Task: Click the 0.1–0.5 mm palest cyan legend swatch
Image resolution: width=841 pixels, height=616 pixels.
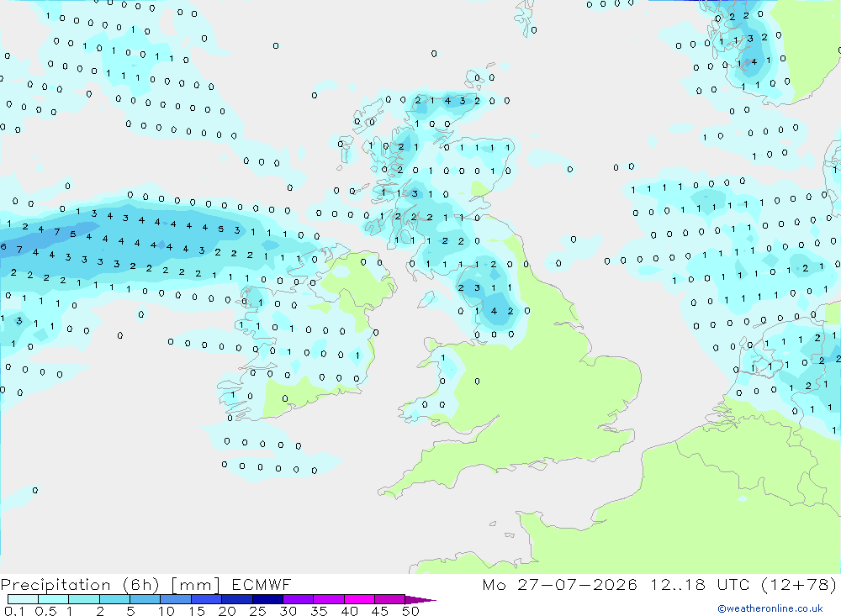Action: pos(23,599)
